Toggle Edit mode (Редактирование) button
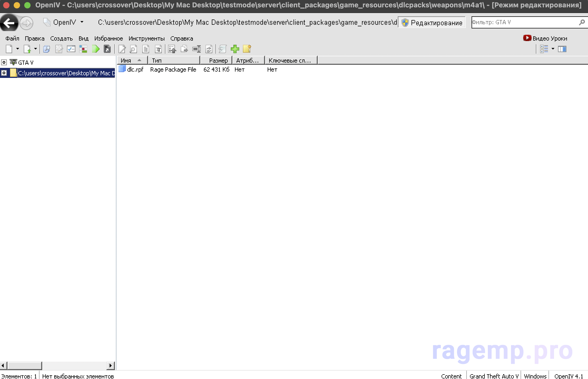588x379 pixels. [x=432, y=23]
